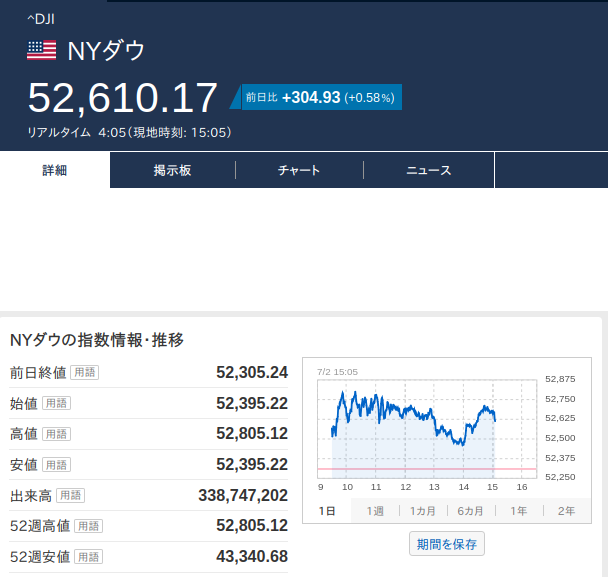
Task: Click the 338,747,202 volume value
Action: coord(243,495)
